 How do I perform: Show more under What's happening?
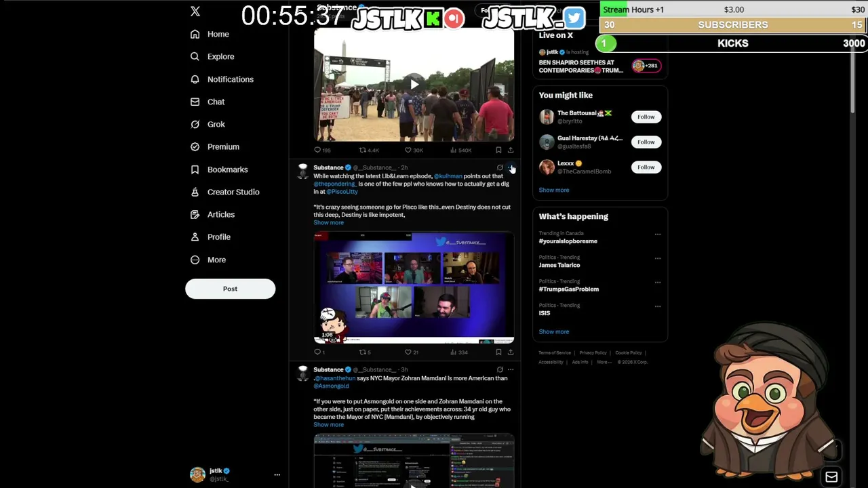click(x=553, y=331)
